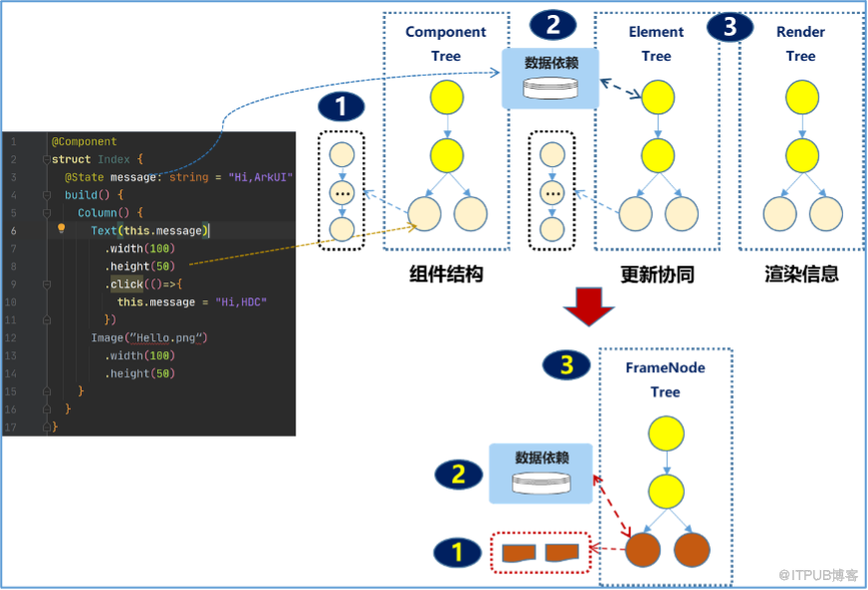The width and height of the screenshot is (868, 590).
Task: Click the yellow 1 badge at the bottom
Action: pos(457,552)
